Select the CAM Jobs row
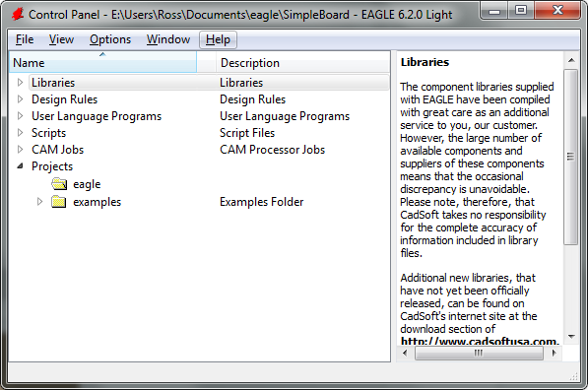Screen dimensions: 588x390 [x=209, y=150]
